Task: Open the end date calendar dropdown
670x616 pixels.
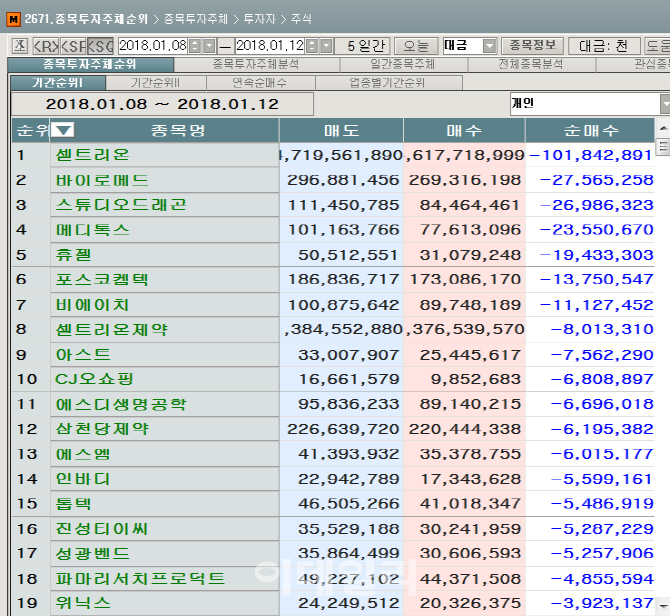Action: click(326, 45)
